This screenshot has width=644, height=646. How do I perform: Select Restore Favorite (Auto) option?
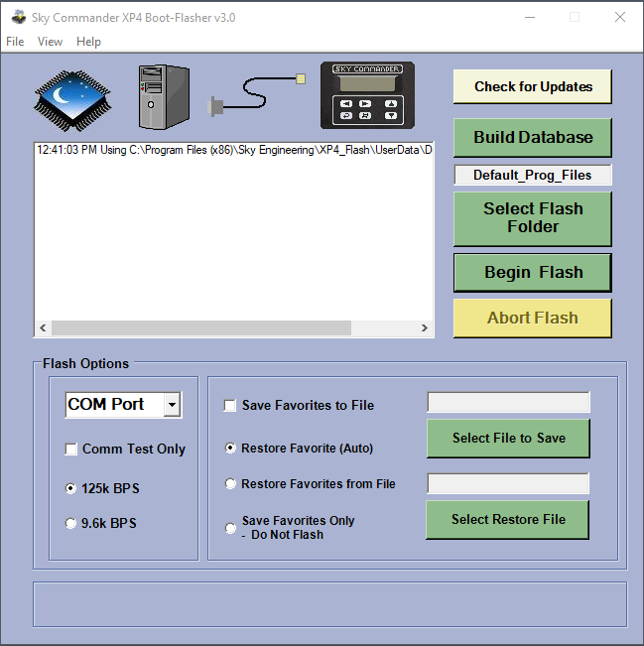point(230,448)
